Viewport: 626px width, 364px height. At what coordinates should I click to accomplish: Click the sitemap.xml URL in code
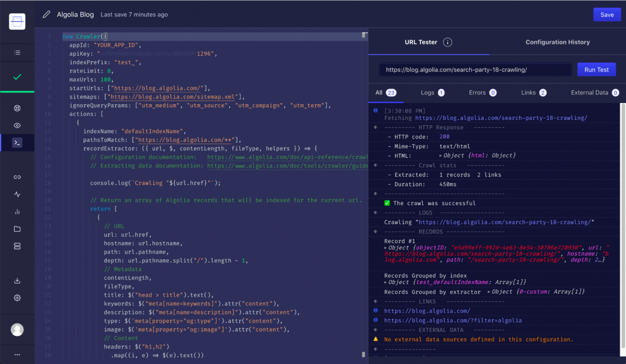tap(173, 97)
